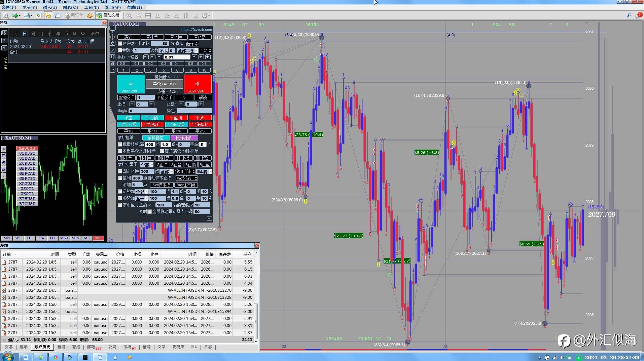Click the purple 鼠标挂多 button

click(x=184, y=138)
